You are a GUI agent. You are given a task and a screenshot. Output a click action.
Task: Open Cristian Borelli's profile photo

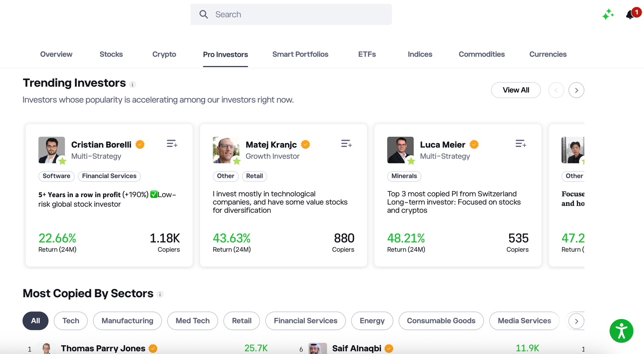click(x=52, y=150)
